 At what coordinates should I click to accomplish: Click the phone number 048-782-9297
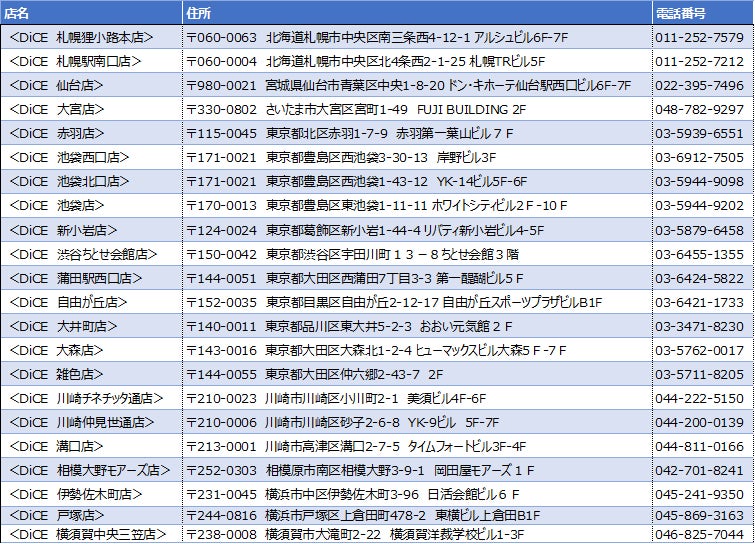pyautogui.click(x=699, y=109)
